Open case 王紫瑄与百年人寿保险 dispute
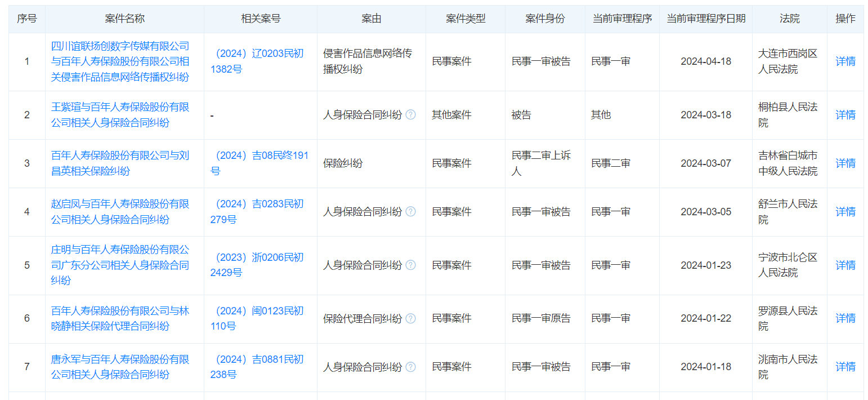The image size is (868, 400). coord(120,115)
